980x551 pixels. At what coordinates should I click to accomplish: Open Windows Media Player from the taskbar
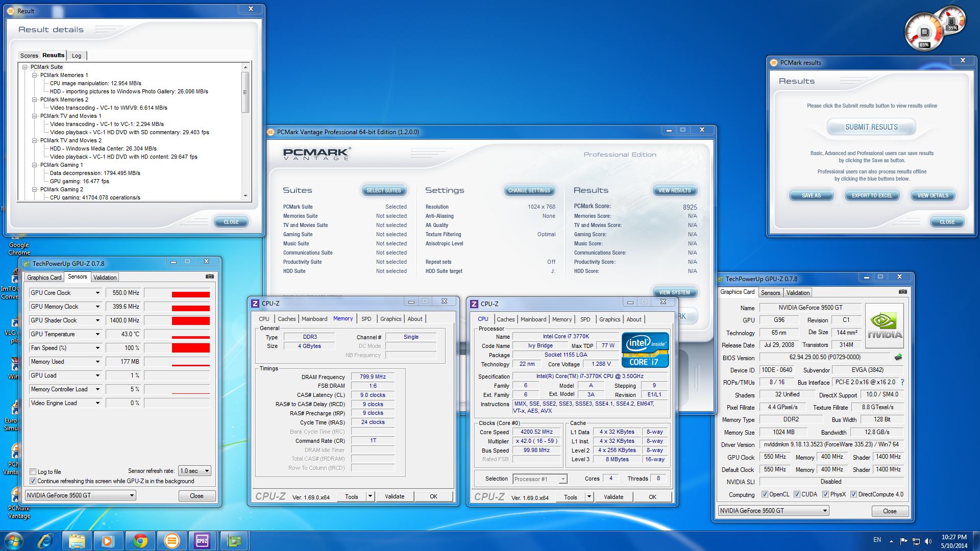coord(108,540)
